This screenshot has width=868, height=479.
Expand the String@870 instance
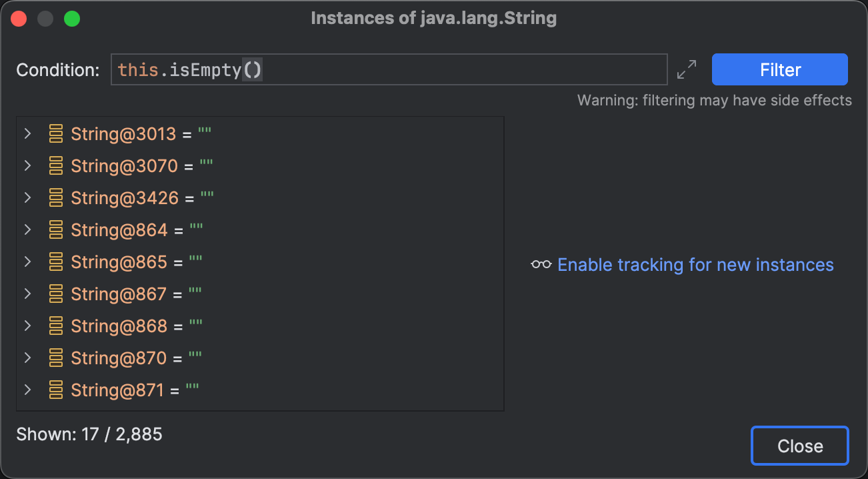28,358
